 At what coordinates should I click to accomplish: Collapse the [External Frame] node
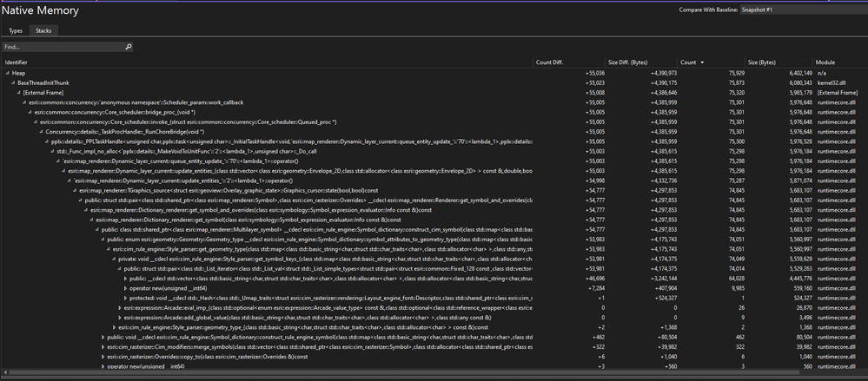point(19,93)
